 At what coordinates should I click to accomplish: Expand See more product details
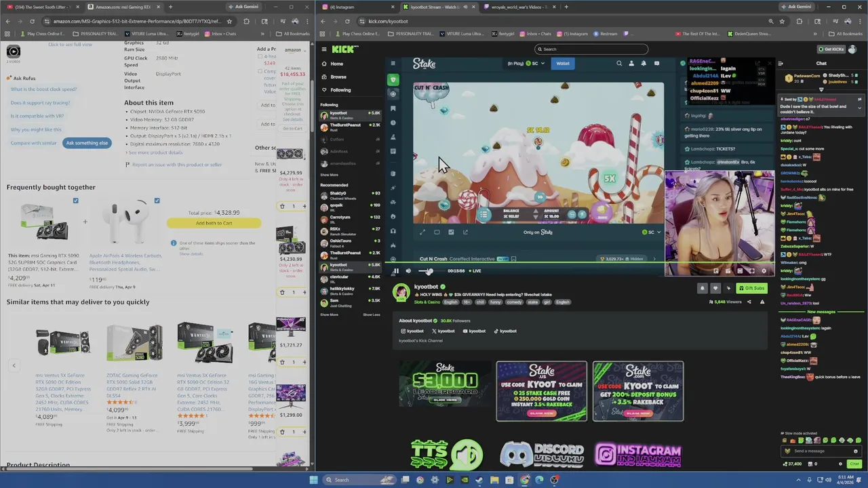click(x=154, y=152)
